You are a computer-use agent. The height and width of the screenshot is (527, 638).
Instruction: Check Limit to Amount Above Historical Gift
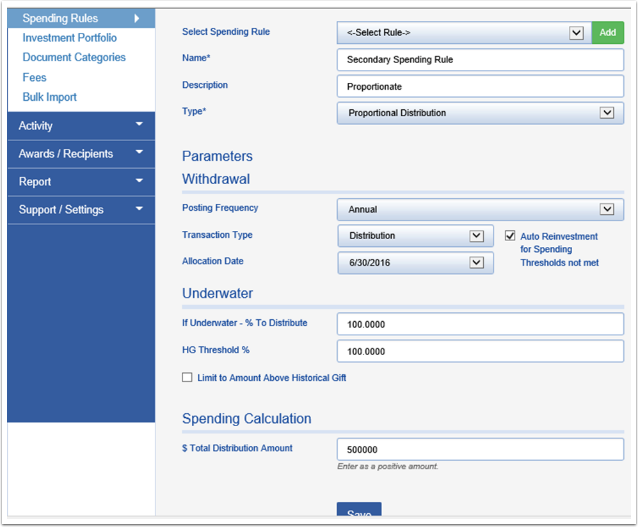pos(187,377)
